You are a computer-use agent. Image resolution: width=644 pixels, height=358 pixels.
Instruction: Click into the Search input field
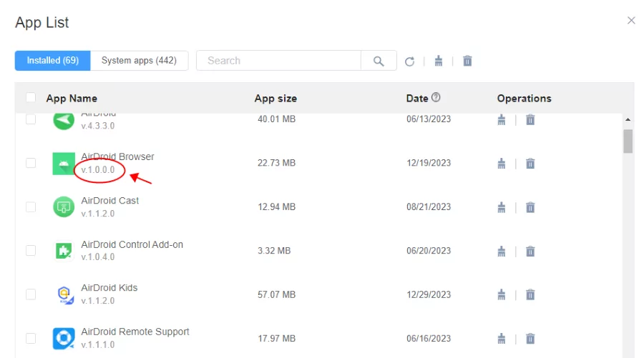pyautogui.click(x=278, y=61)
